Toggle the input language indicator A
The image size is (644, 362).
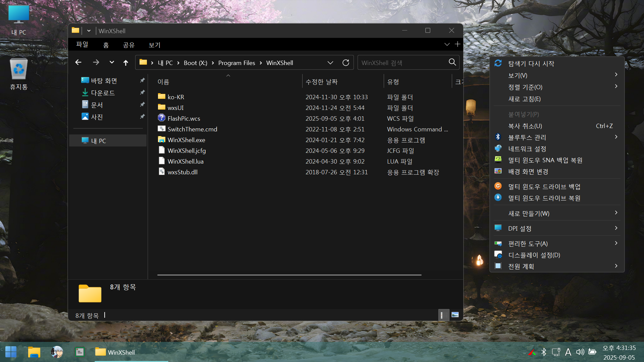568,352
